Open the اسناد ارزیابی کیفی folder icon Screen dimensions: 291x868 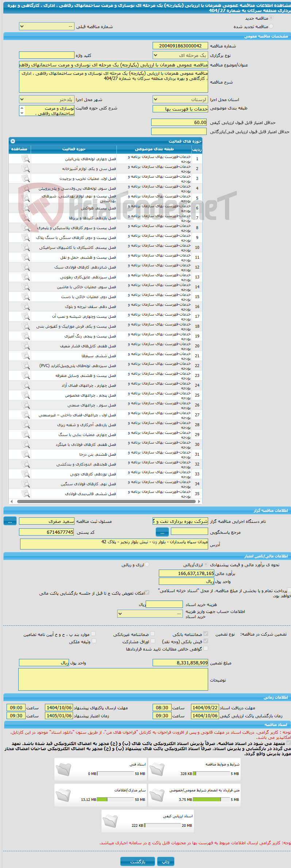click(110, 821)
